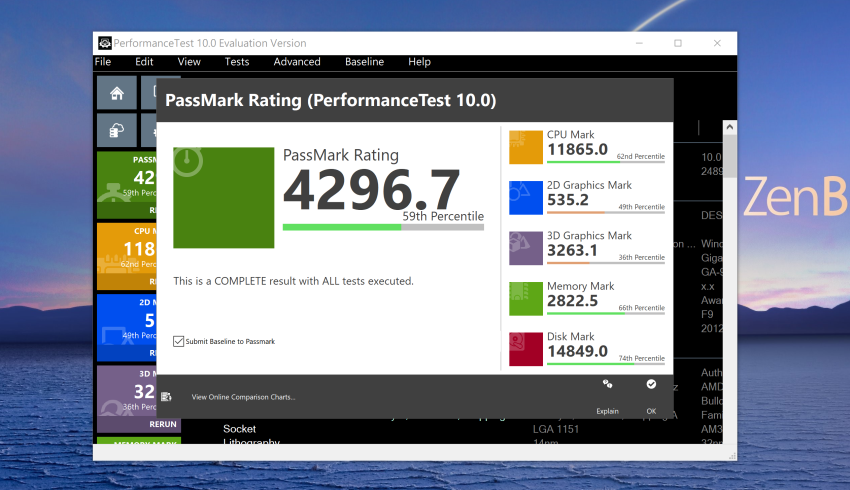Click the CPU Mark 11865.0 value

577,149
